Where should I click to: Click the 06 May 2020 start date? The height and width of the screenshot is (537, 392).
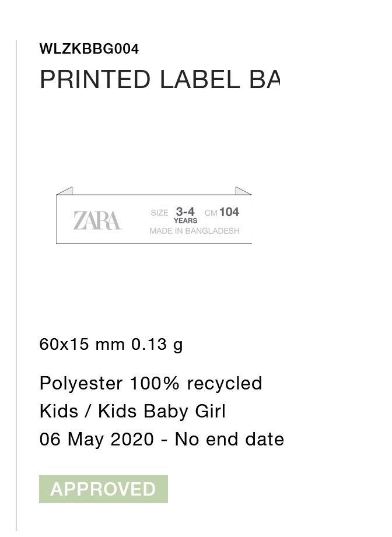[x=96, y=438]
